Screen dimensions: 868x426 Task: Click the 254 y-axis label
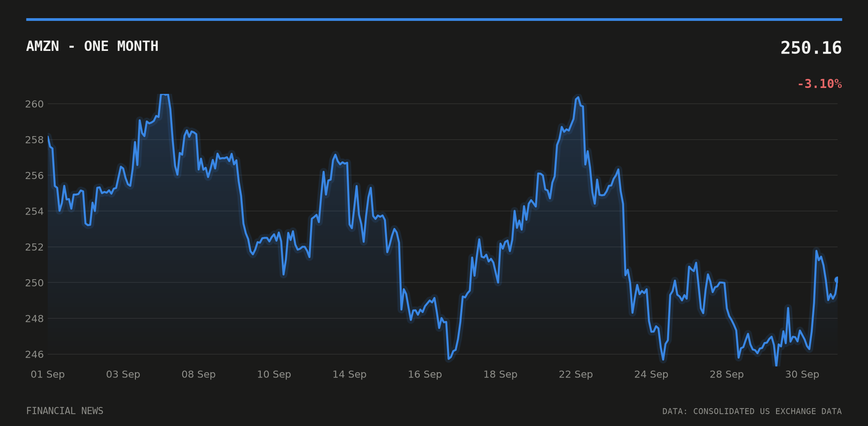coord(34,211)
